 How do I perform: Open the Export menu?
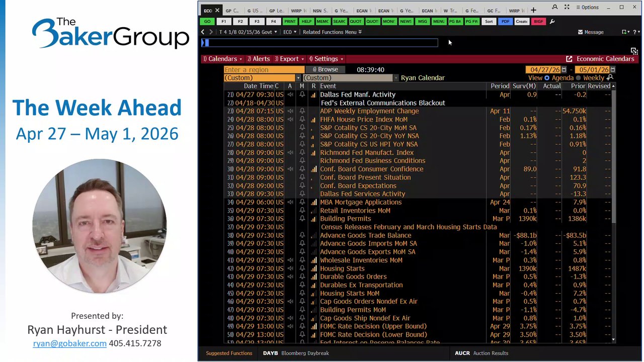(x=288, y=59)
